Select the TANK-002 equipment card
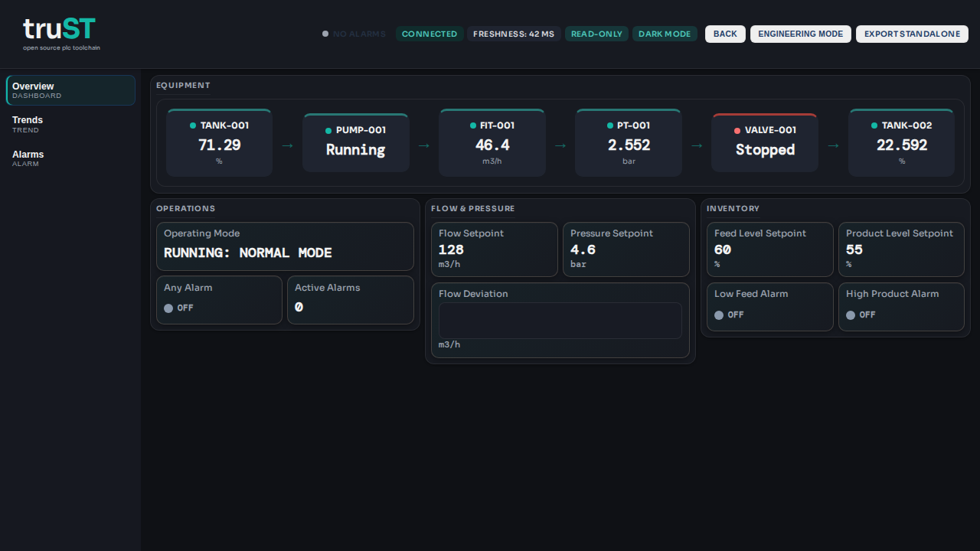Viewport: 980px width, 551px height. 901,143
